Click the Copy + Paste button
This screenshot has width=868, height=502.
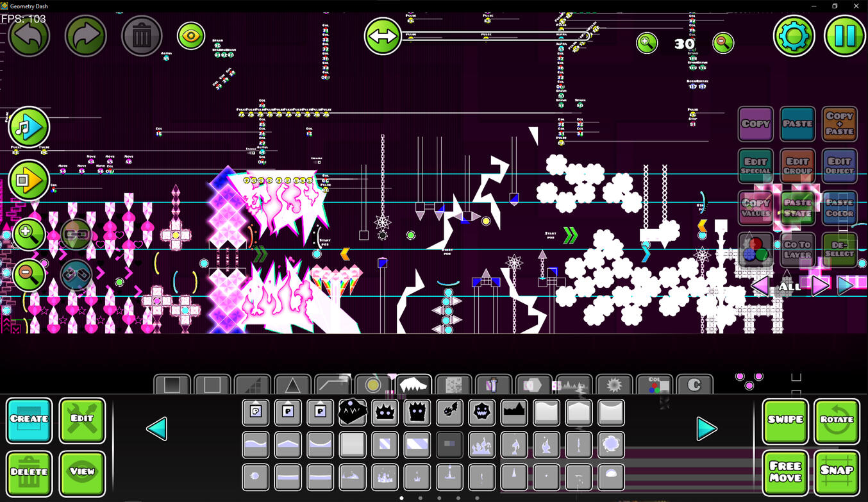tap(839, 124)
